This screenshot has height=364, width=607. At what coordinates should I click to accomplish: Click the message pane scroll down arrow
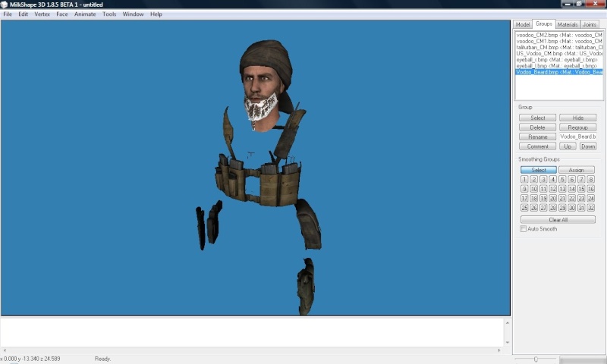[x=507, y=342]
